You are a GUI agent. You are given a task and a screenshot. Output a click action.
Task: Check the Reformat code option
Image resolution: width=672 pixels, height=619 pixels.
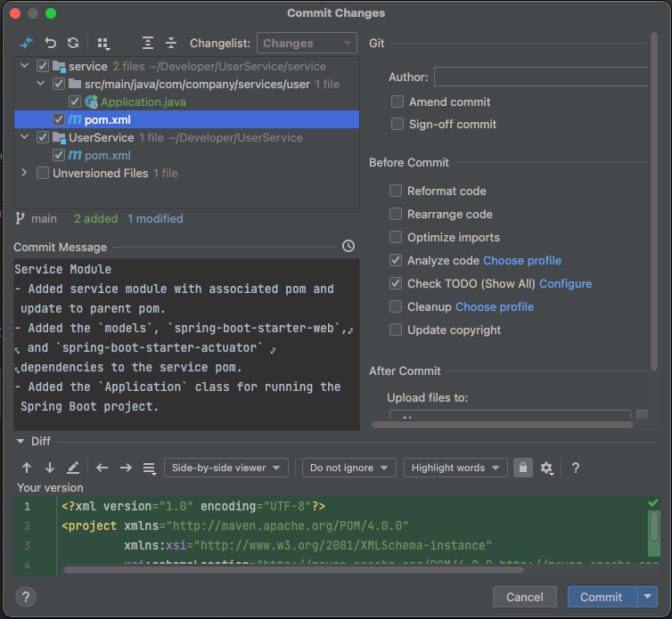pos(396,191)
